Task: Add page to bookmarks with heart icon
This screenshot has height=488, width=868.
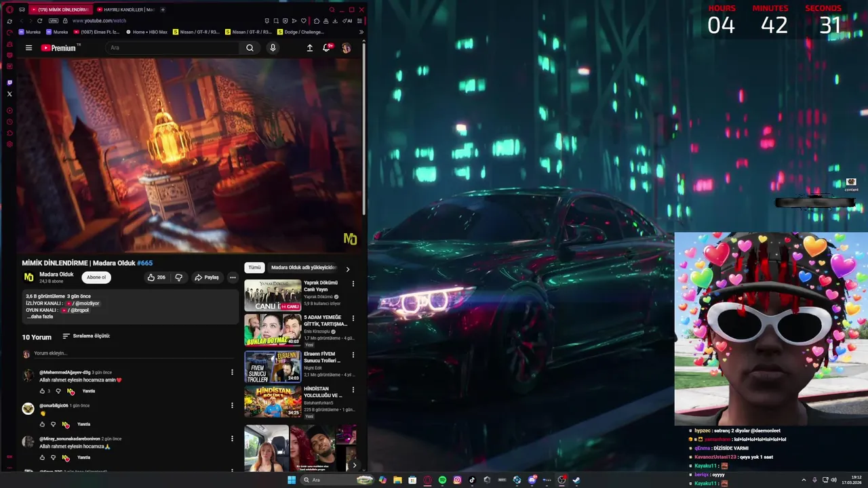Action: [x=303, y=21]
